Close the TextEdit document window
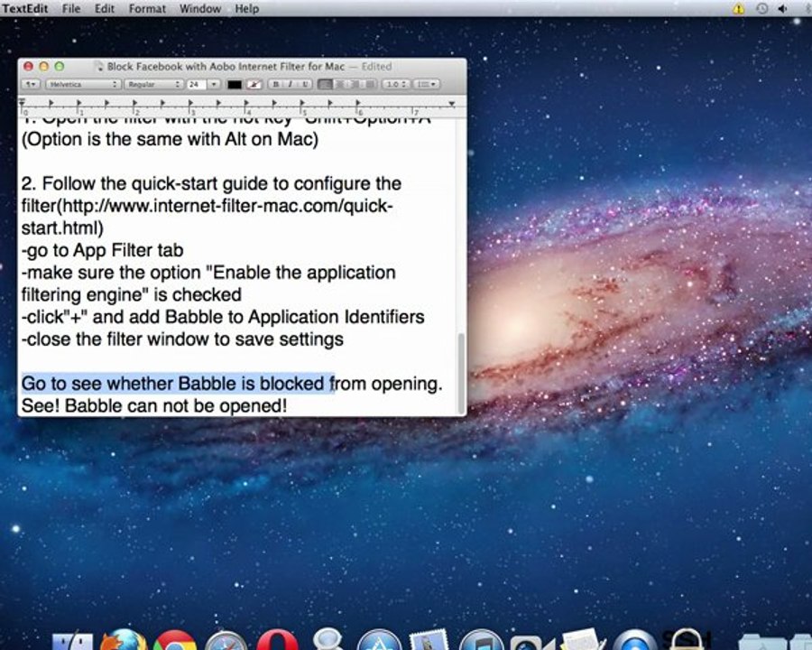The image size is (812, 650). [29, 66]
